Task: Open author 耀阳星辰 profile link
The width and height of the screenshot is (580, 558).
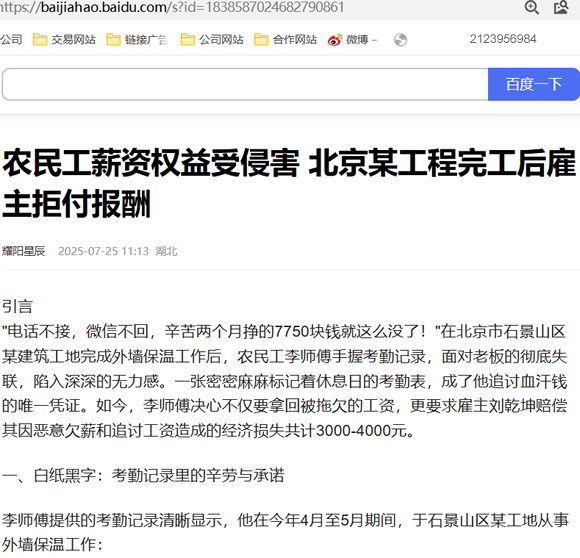Action: (23, 251)
